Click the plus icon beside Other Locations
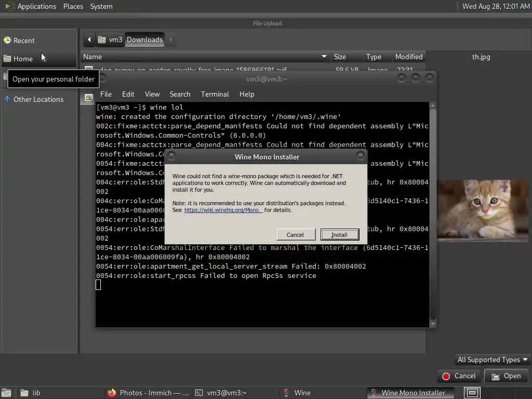This screenshot has width=532, height=399. click(7, 99)
